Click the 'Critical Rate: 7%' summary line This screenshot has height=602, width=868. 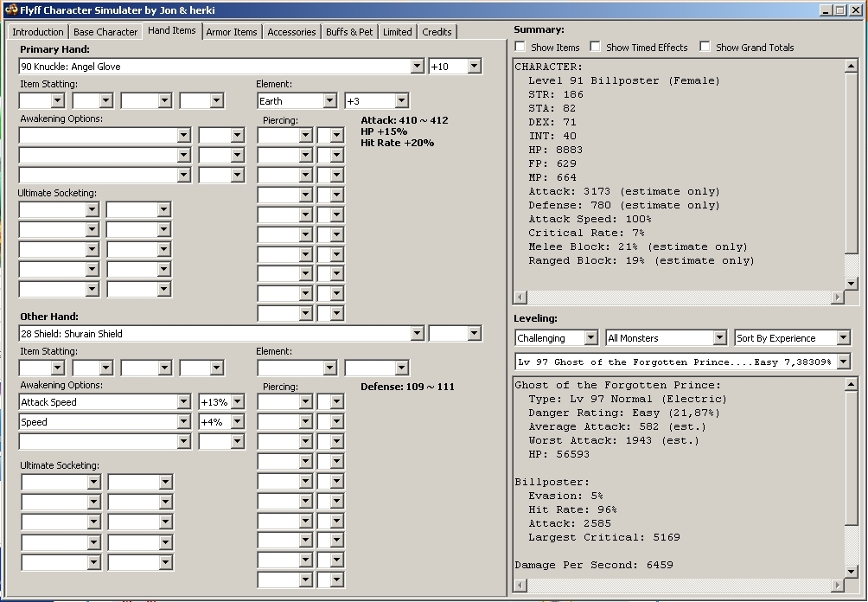[586, 234]
